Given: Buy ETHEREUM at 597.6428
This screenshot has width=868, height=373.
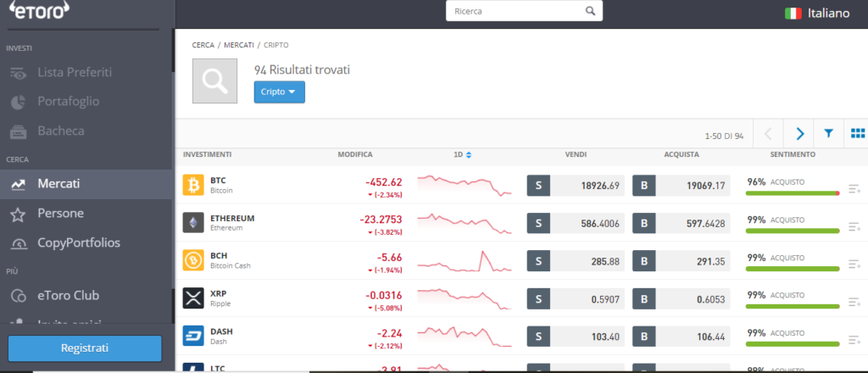Looking at the screenshot, I should point(682,224).
